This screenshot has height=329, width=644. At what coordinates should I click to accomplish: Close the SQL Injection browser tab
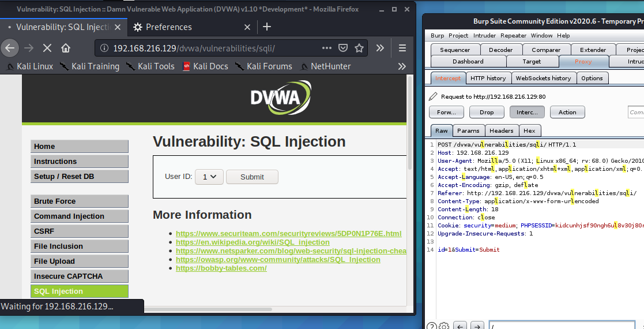click(118, 27)
